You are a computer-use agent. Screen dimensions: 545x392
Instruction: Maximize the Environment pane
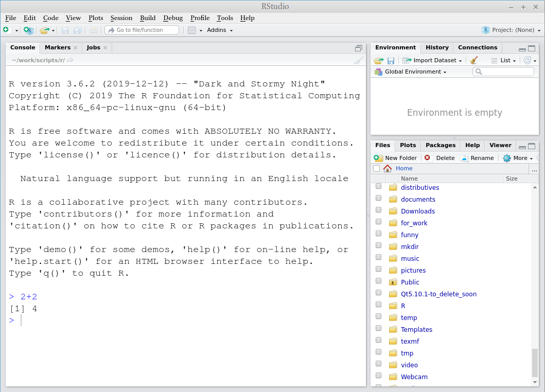tap(532, 48)
